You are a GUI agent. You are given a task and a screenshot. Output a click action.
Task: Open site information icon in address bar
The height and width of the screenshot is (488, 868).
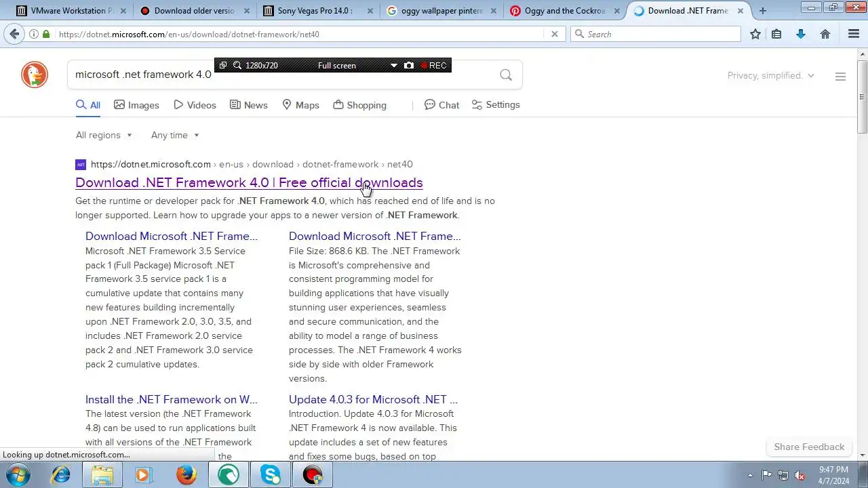click(33, 34)
